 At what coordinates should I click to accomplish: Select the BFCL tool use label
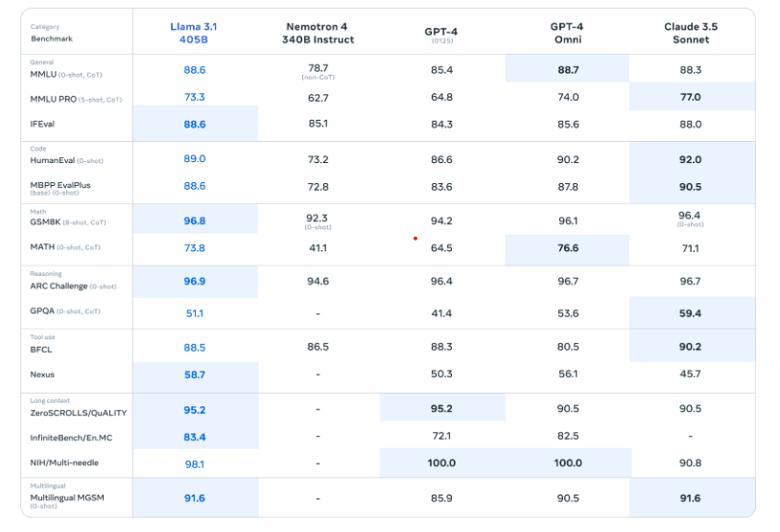click(41, 350)
